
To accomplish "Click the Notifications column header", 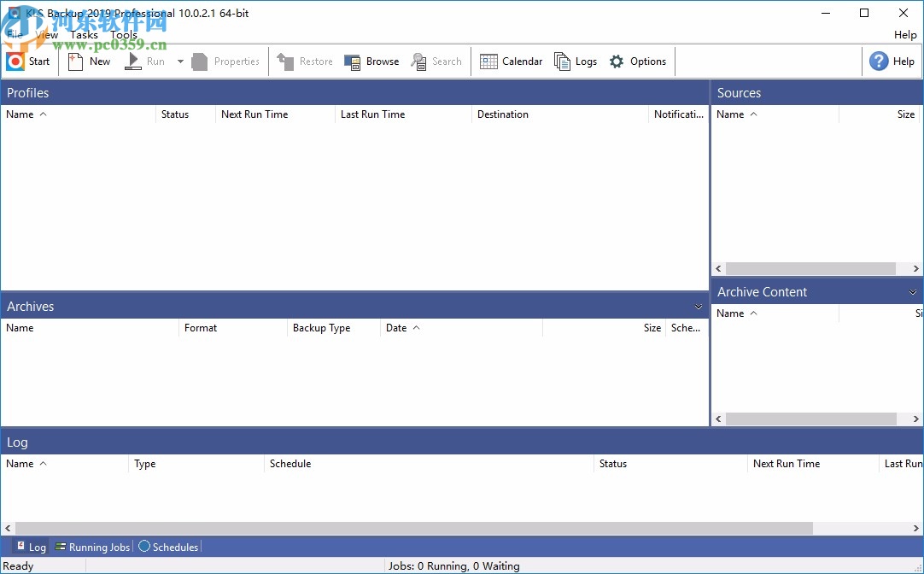I will [678, 114].
